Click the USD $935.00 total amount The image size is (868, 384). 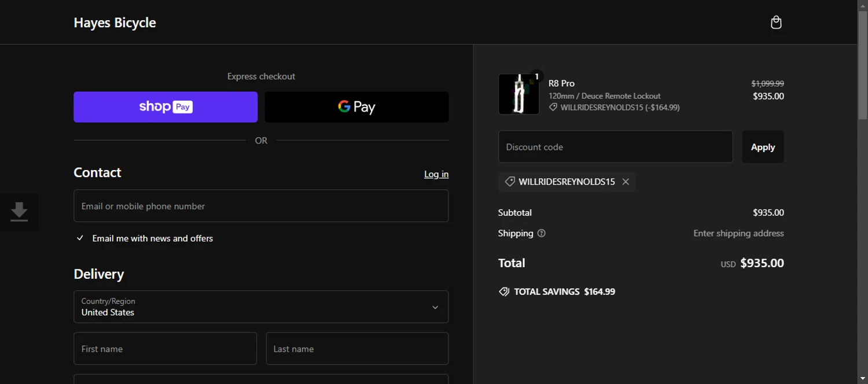tap(752, 263)
